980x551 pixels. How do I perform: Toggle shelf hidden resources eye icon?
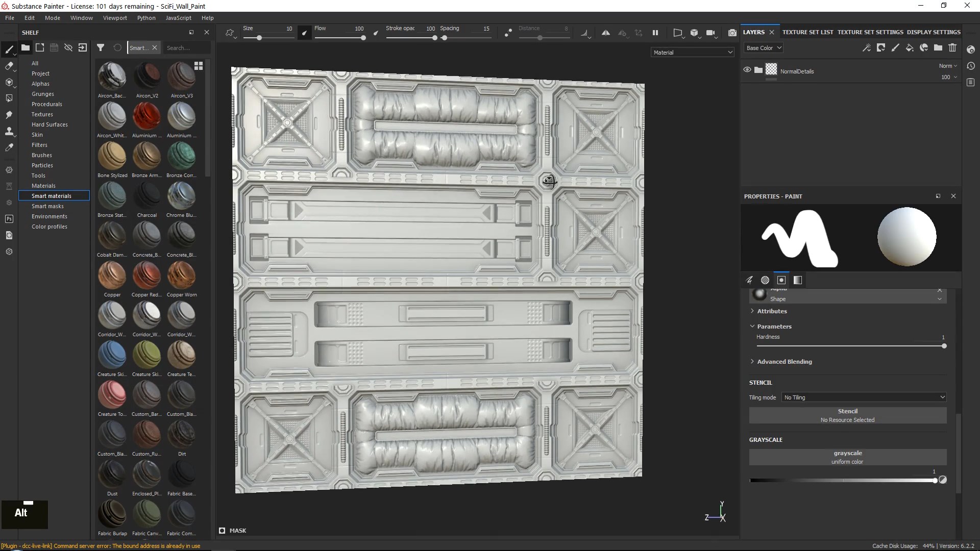tap(68, 47)
